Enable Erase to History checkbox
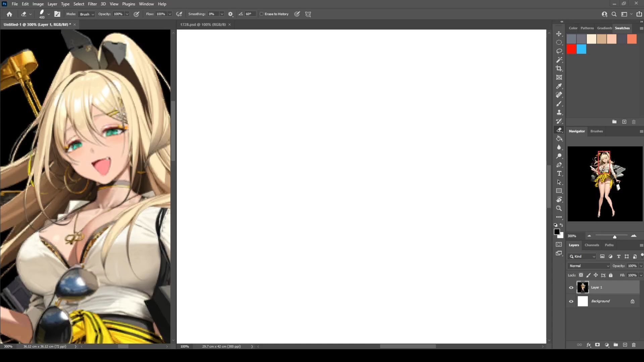 pos(262,14)
